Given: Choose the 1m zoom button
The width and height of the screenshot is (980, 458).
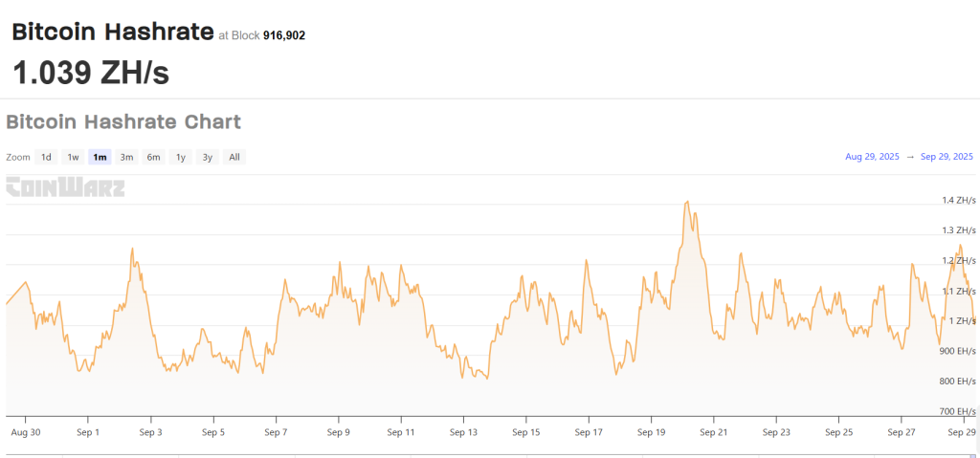Looking at the screenshot, I should coord(100,157).
